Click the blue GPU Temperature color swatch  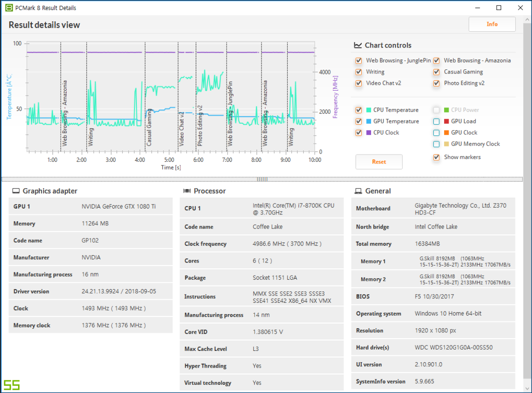(369, 121)
